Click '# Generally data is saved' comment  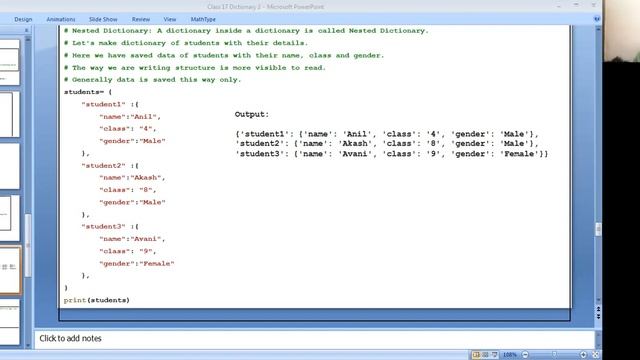pyautogui.click(x=152, y=80)
